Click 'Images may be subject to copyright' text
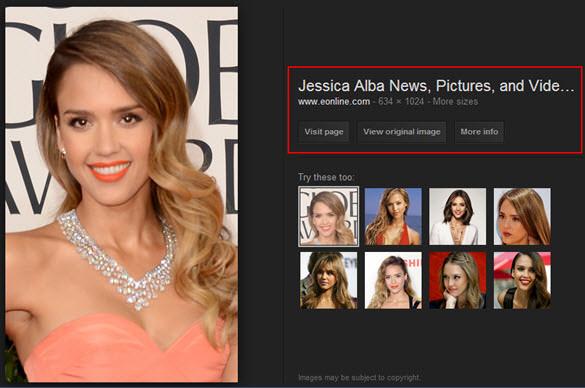 tap(359, 378)
